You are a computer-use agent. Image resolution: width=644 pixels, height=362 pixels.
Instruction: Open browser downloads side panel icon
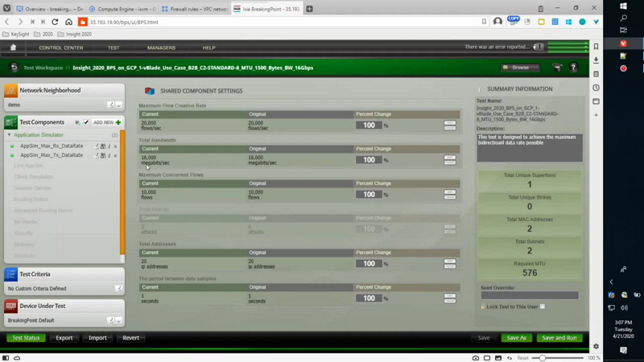point(596,60)
